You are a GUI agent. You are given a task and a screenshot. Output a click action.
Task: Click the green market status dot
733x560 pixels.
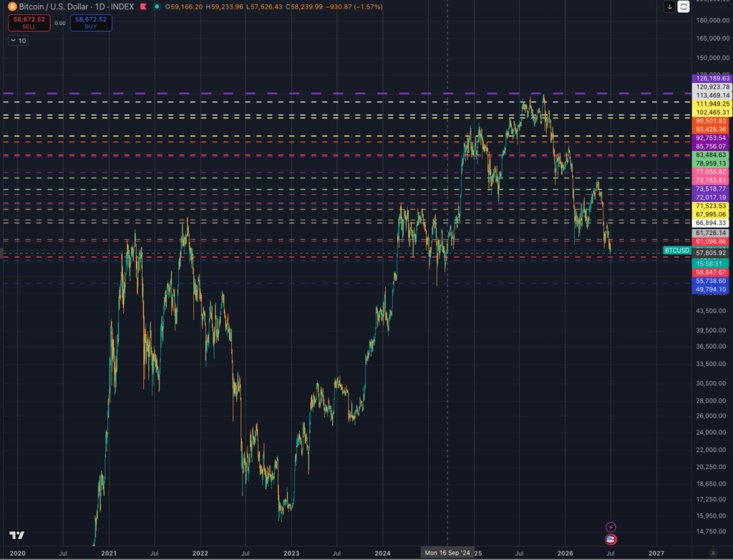point(157,7)
